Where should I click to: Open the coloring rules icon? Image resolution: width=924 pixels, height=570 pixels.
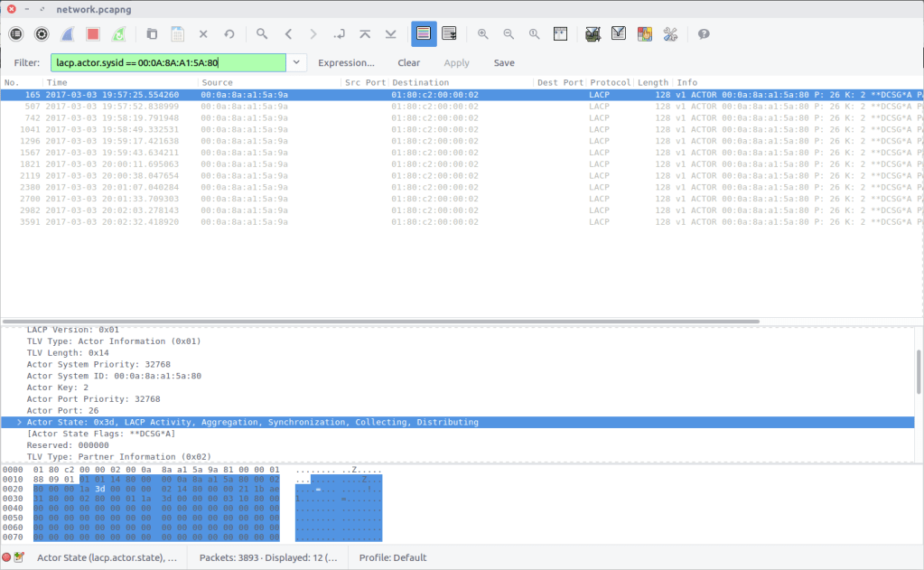[644, 34]
